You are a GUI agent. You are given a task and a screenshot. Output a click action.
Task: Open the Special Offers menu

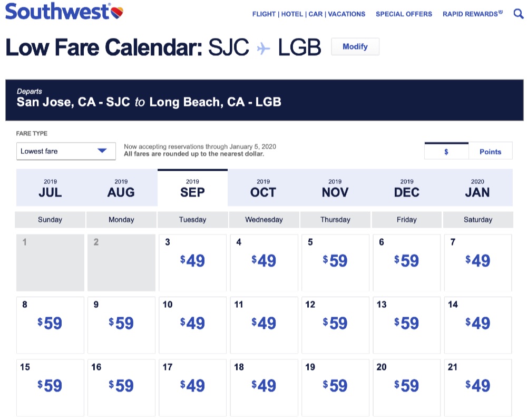(404, 14)
